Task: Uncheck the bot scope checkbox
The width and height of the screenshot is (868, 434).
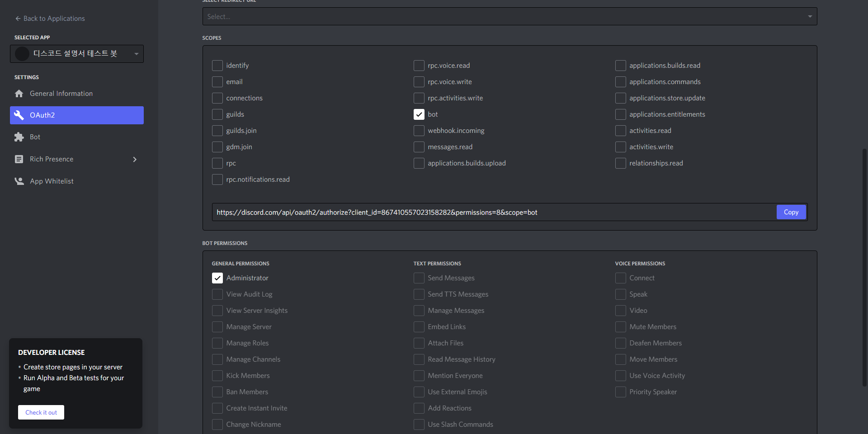Action: pyautogui.click(x=419, y=114)
